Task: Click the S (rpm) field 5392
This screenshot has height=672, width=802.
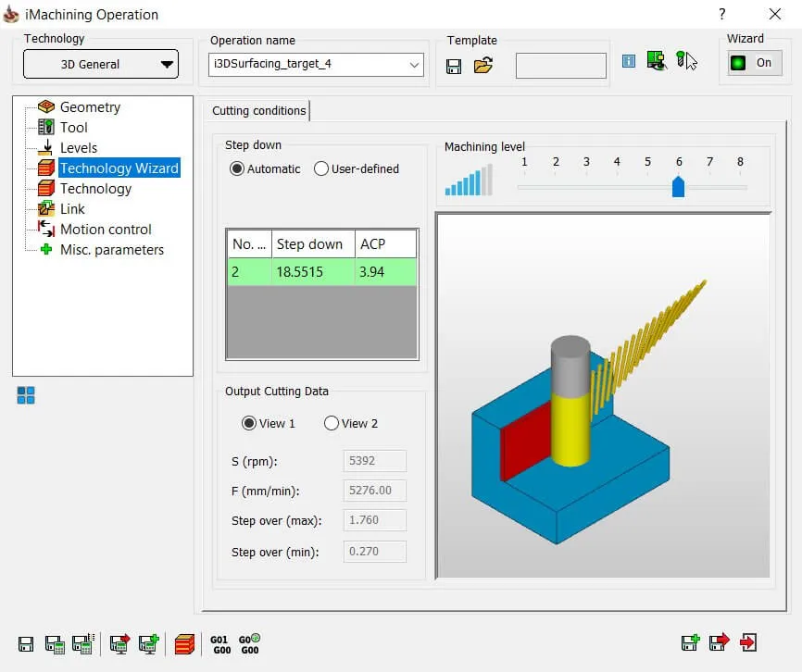Action: pyautogui.click(x=375, y=461)
